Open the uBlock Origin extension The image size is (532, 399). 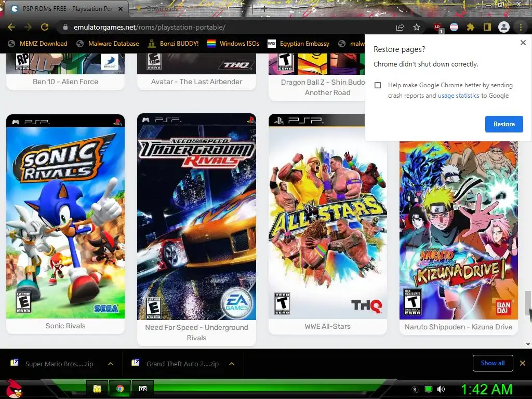(437, 28)
